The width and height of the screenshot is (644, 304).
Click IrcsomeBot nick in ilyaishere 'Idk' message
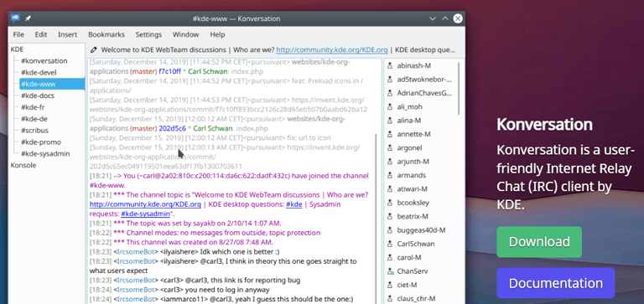pyautogui.click(x=136, y=251)
